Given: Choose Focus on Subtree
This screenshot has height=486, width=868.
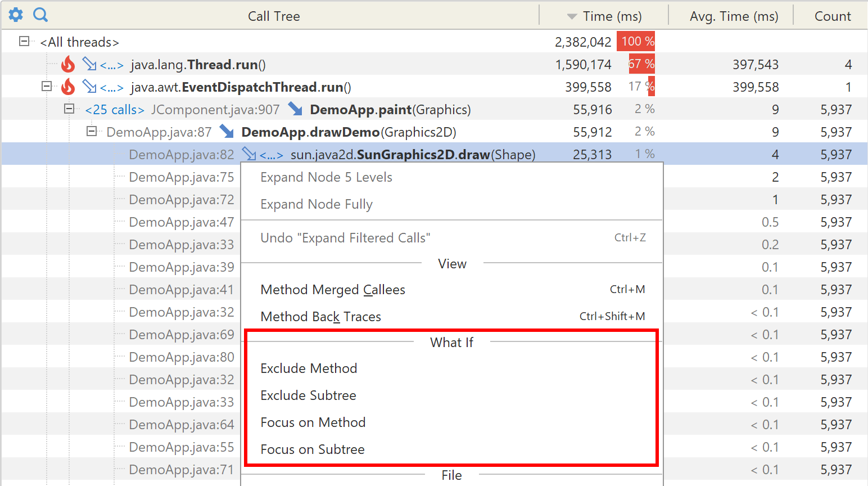Looking at the screenshot, I should (452, 449).
